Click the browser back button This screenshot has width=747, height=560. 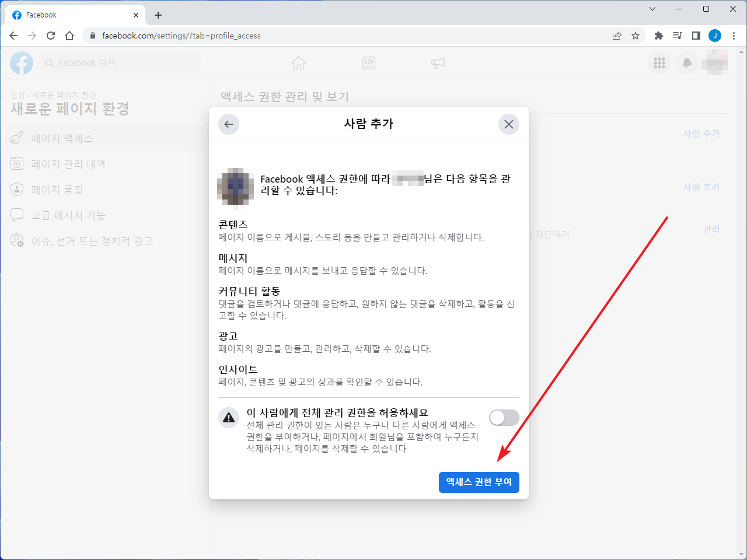13,36
